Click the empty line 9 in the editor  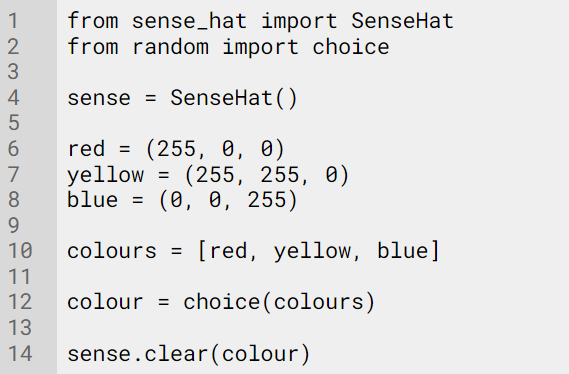[x=313, y=225]
